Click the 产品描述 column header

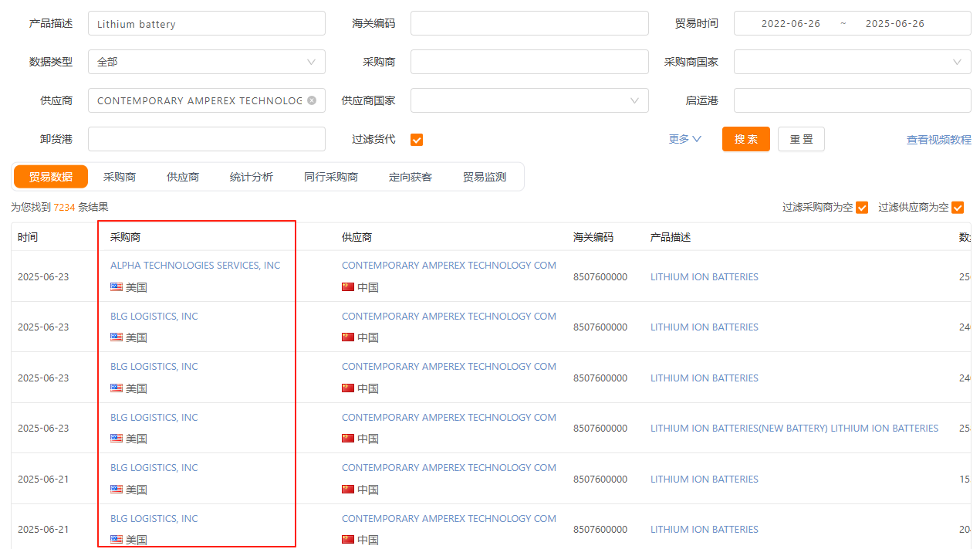pyautogui.click(x=671, y=237)
